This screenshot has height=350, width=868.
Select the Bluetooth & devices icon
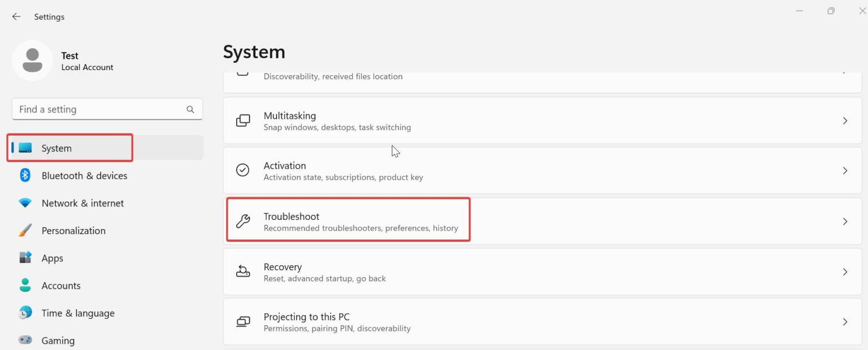click(25, 175)
